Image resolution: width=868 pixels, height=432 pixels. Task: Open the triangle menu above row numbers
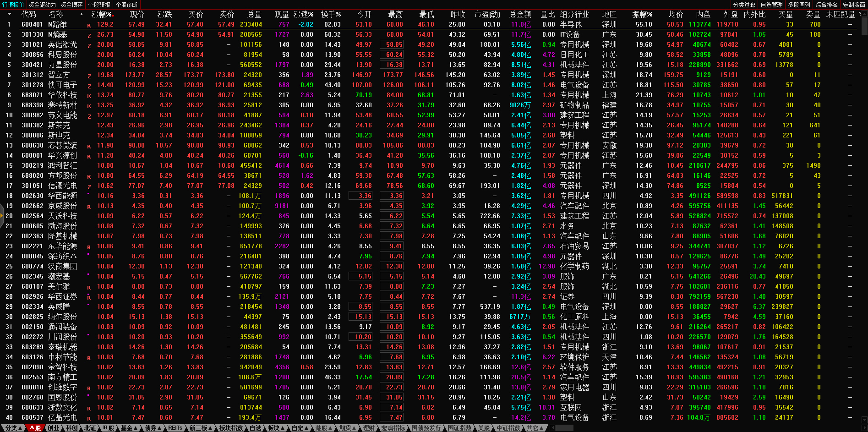pos(9,15)
